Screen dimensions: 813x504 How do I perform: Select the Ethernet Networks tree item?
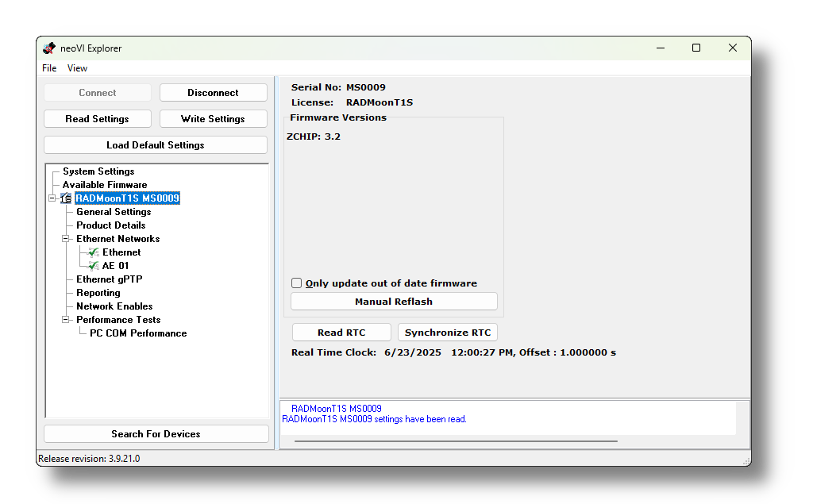click(118, 239)
